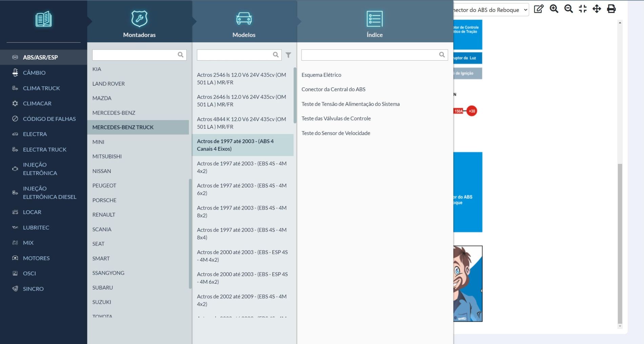Pick Actros 4844 K model
This screenshot has height=344, width=644.
coord(241,123)
